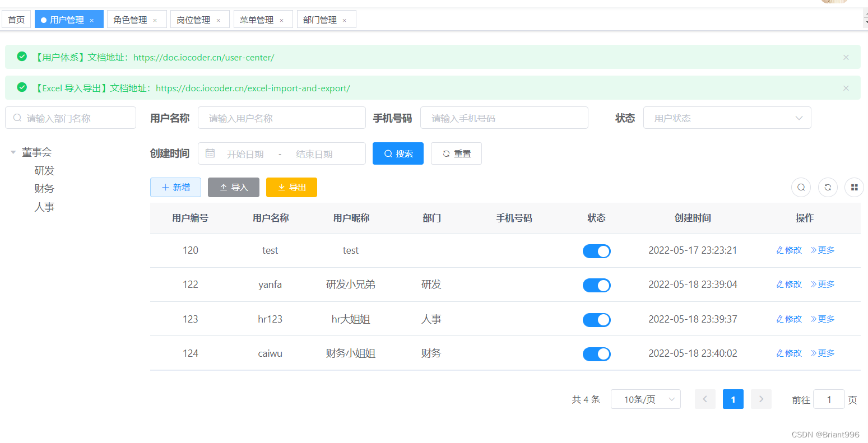The width and height of the screenshot is (868, 443).
Task: Click the page jump number input
Action: [829, 399]
